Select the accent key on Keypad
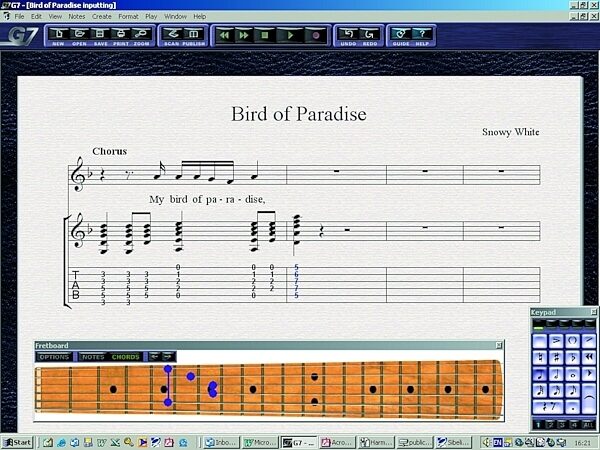The width and height of the screenshot is (600, 450). point(556,340)
